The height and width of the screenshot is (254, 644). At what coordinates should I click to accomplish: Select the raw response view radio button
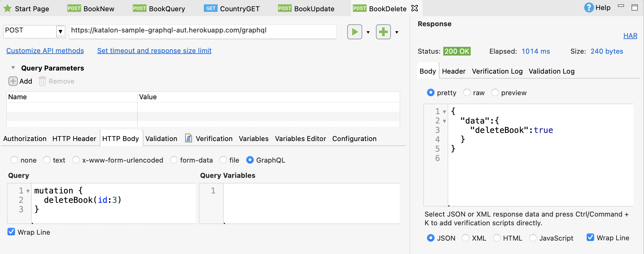point(467,93)
